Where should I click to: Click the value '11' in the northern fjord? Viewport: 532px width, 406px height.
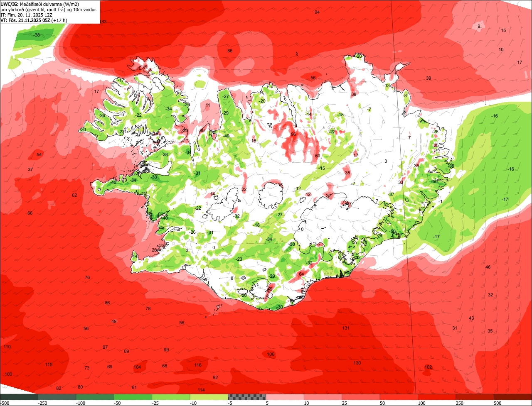click(208, 105)
